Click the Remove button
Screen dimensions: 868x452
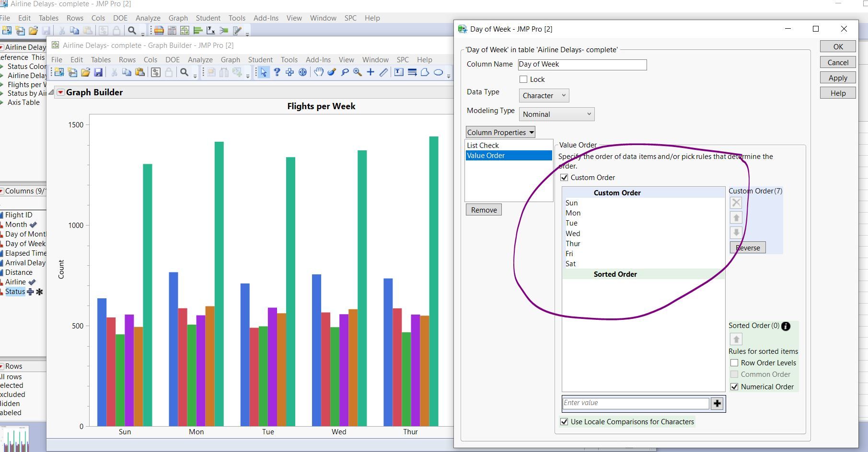tap(484, 210)
